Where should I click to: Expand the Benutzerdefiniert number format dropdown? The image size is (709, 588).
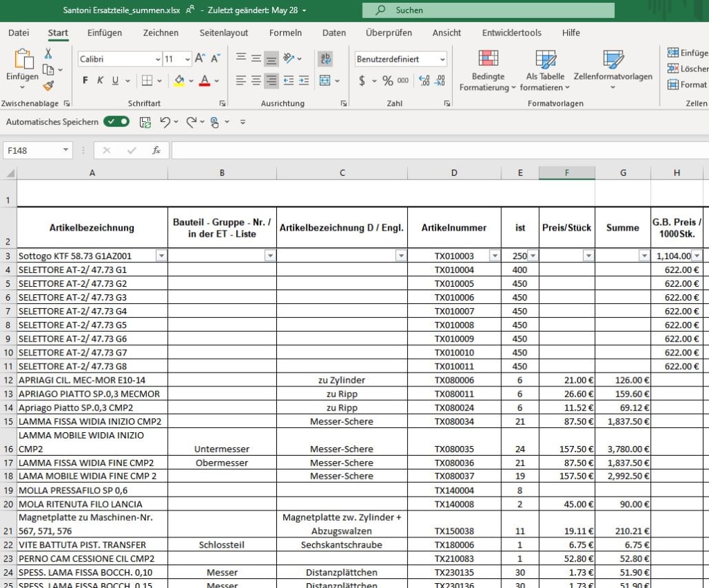tap(442, 60)
